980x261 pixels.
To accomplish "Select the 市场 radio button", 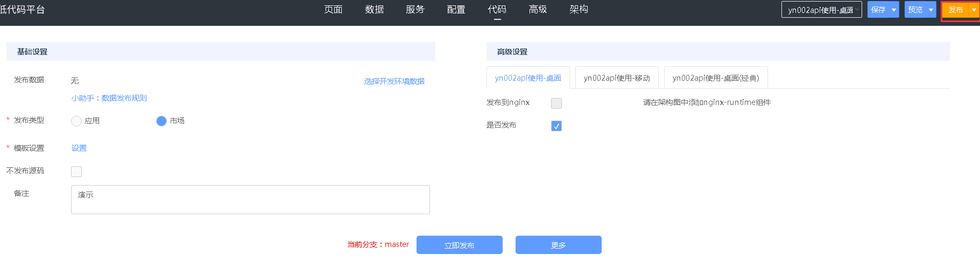I will (161, 121).
